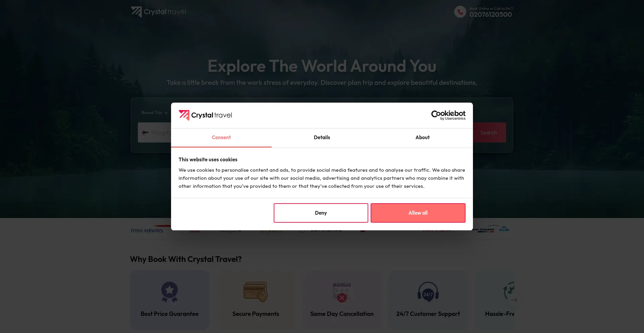Click the Same Day Cancellation calendar icon
The height and width of the screenshot is (333, 644).
coord(342,292)
